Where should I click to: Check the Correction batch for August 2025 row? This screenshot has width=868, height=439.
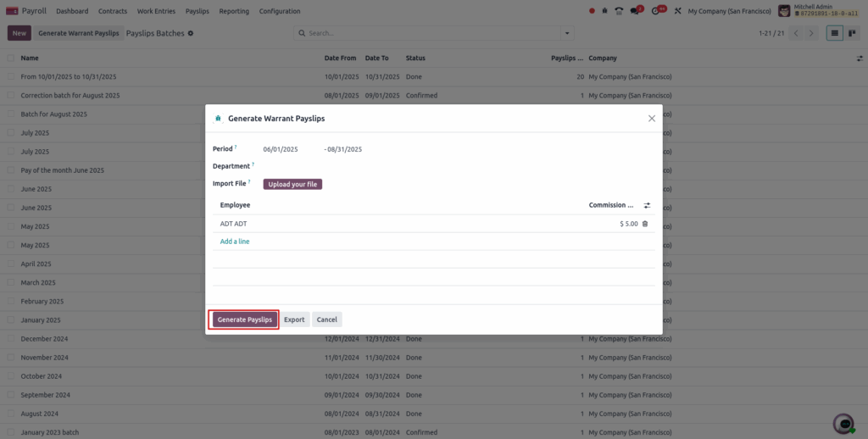coord(10,95)
